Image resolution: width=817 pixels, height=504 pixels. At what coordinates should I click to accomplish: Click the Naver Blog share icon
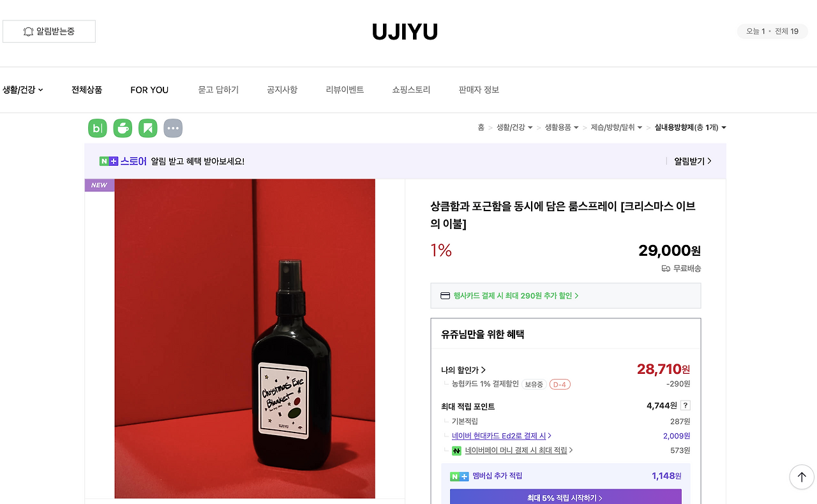pyautogui.click(x=98, y=128)
